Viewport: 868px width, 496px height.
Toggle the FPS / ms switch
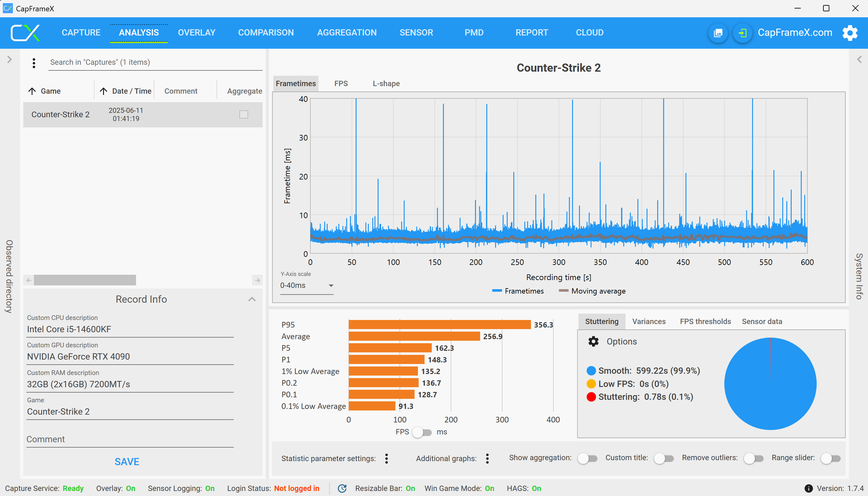[x=422, y=432]
